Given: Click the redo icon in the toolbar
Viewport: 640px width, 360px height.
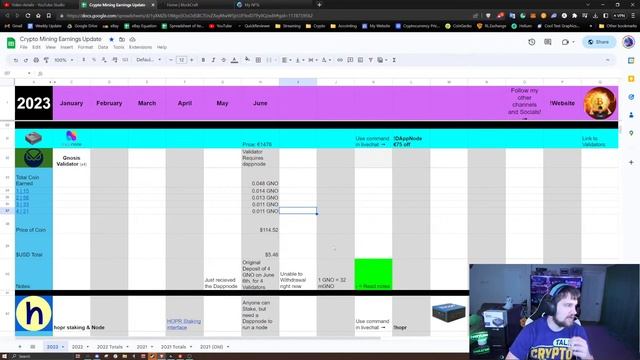Looking at the screenshot, I should click(x=26, y=60).
